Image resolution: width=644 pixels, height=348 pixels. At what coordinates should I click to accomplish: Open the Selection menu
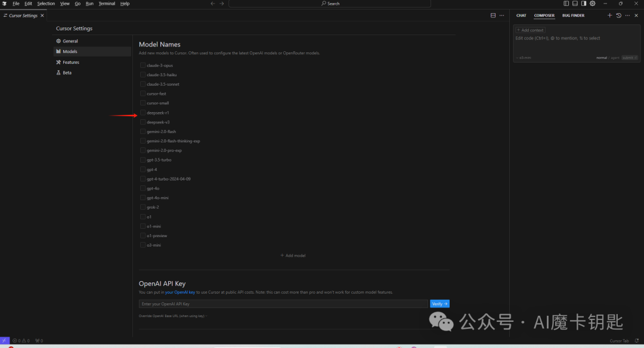[x=46, y=4]
